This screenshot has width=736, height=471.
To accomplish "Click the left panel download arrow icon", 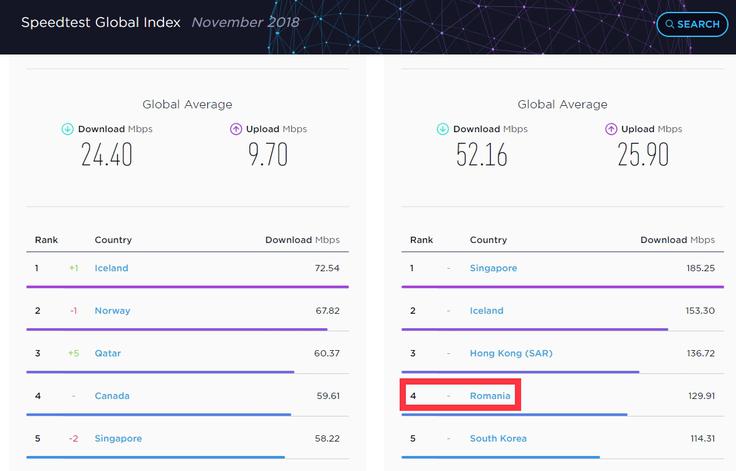I will click(68, 129).
